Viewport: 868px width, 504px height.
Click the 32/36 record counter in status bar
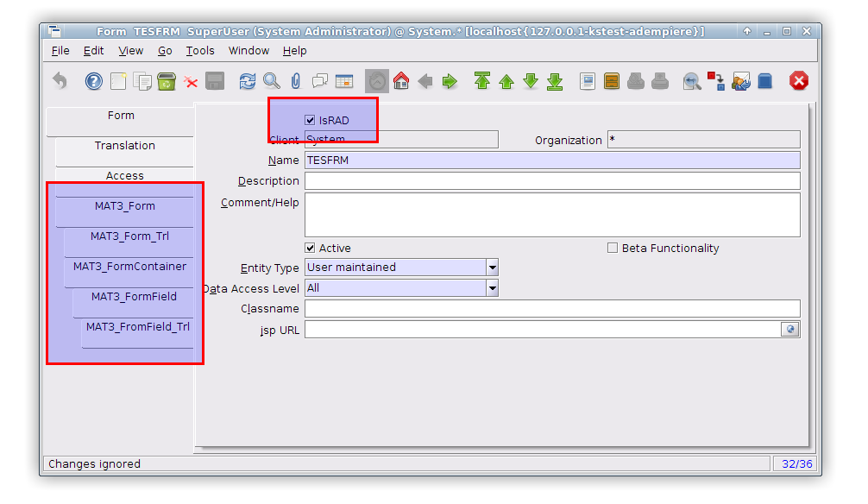click(x=796, y=464)
